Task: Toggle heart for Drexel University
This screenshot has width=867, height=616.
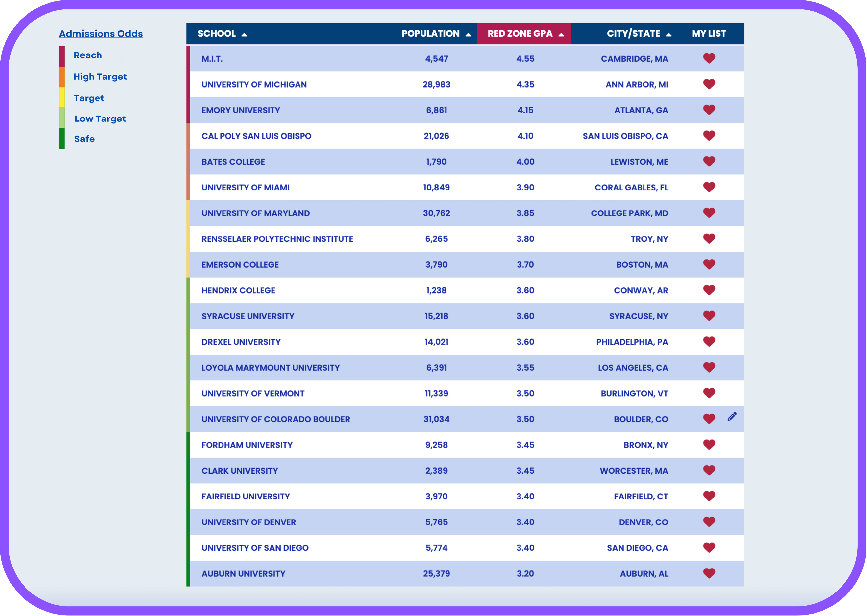Action: coord(709,342)
